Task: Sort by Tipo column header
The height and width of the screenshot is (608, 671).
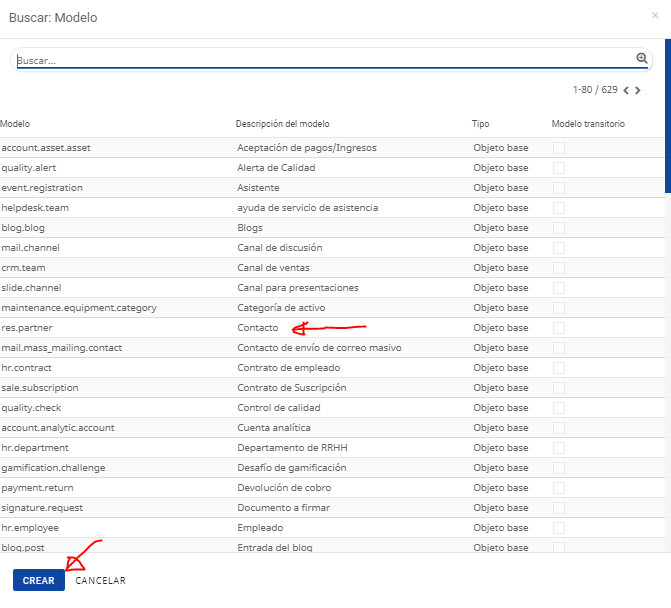Action: point(480,124)
